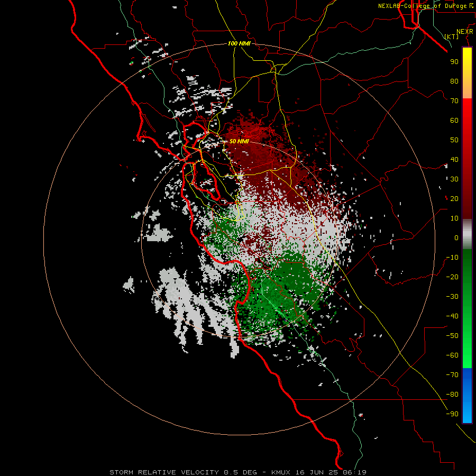Click the 70 value on the velocity scale
Viewport: 476px width, 476px height.
tap(454, 101)
